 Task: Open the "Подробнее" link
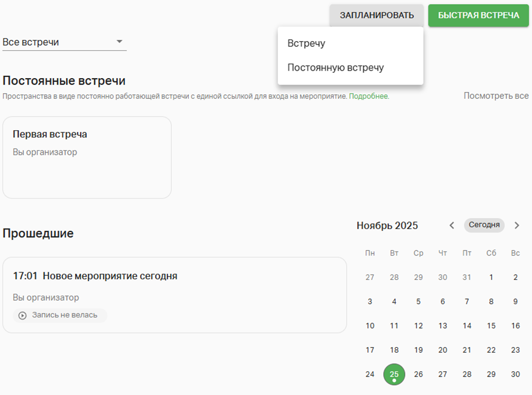click(368, 97)
